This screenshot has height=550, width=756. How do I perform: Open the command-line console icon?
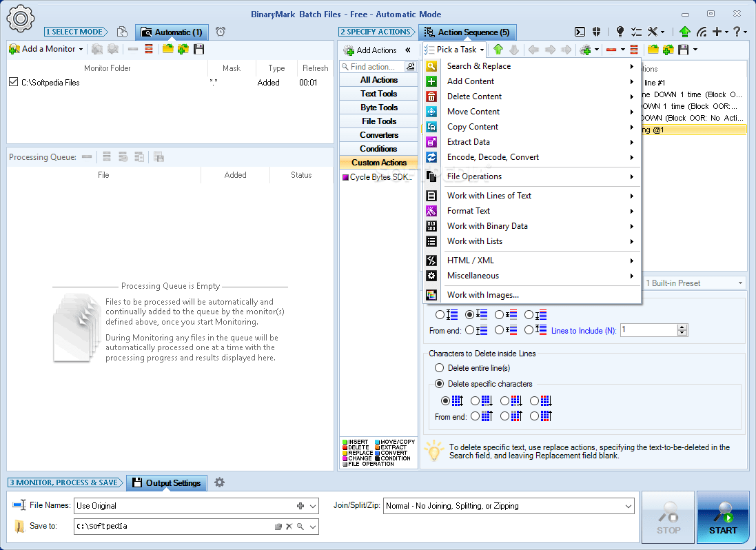(580, 32)
